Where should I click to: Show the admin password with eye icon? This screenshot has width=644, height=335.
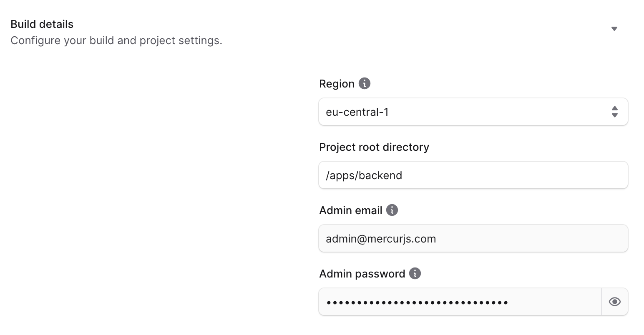[x=614, y=302]
